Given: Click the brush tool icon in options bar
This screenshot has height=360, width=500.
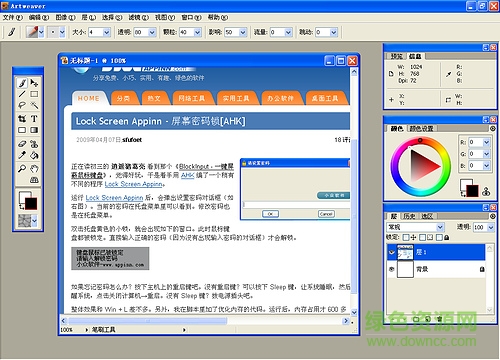Looking at the screenshot, I should pos(12,32).
